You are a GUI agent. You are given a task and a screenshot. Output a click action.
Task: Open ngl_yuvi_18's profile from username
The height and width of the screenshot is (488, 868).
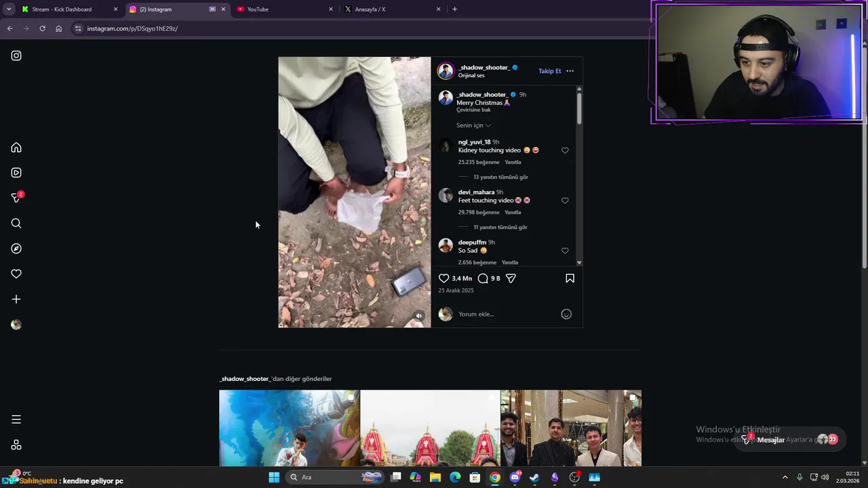point(474,142)
